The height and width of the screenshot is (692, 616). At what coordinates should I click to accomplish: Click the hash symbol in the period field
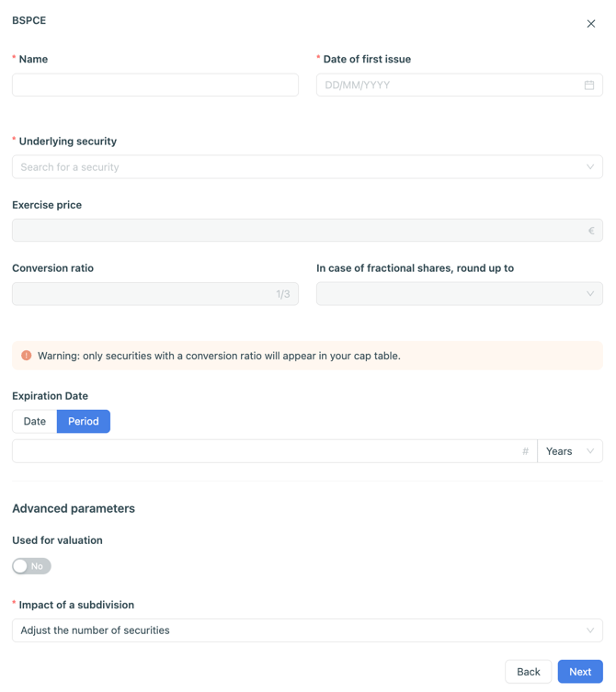[526, 451]
